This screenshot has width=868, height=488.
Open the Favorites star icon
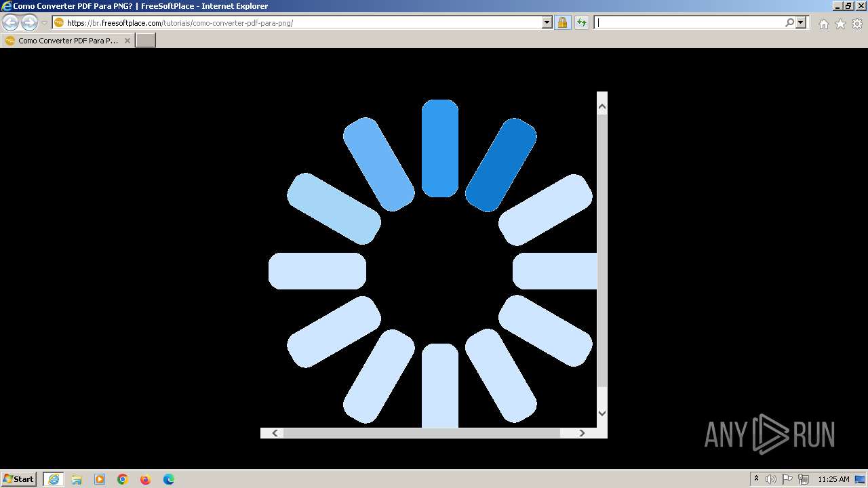840,24
